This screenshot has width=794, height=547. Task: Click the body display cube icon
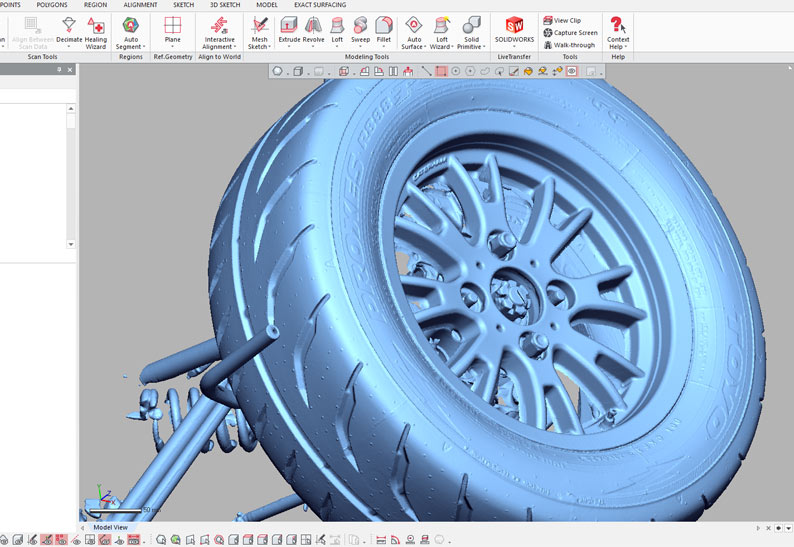pos(298,71)
